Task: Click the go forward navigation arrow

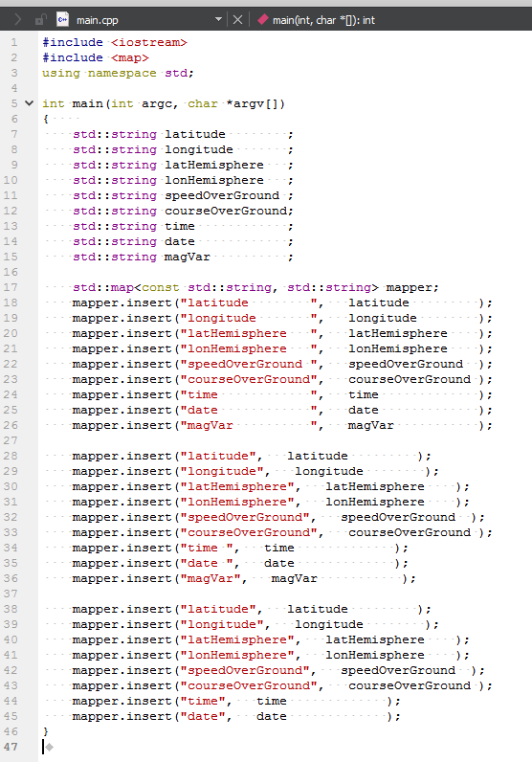Action: 18,20
